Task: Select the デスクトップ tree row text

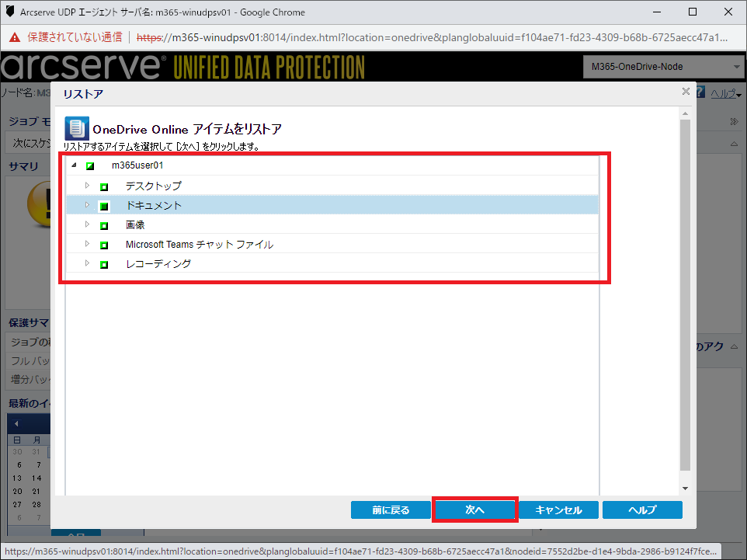Action: coord(154,186)
